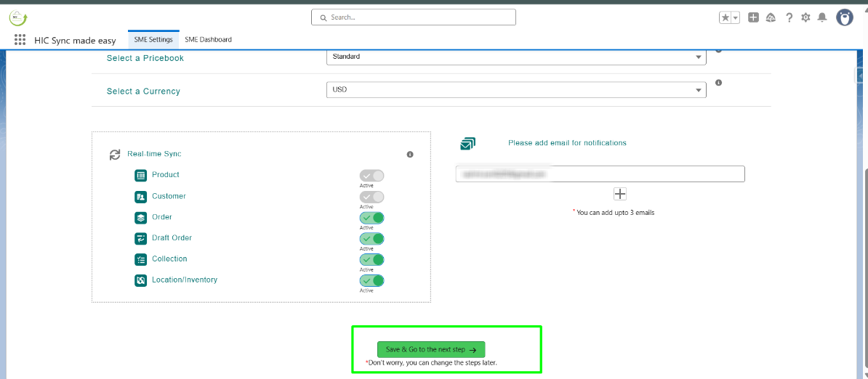Open the Setup gear icon
Screen dimensions: 868x379
pyautogui.click(x=805, y=17)
